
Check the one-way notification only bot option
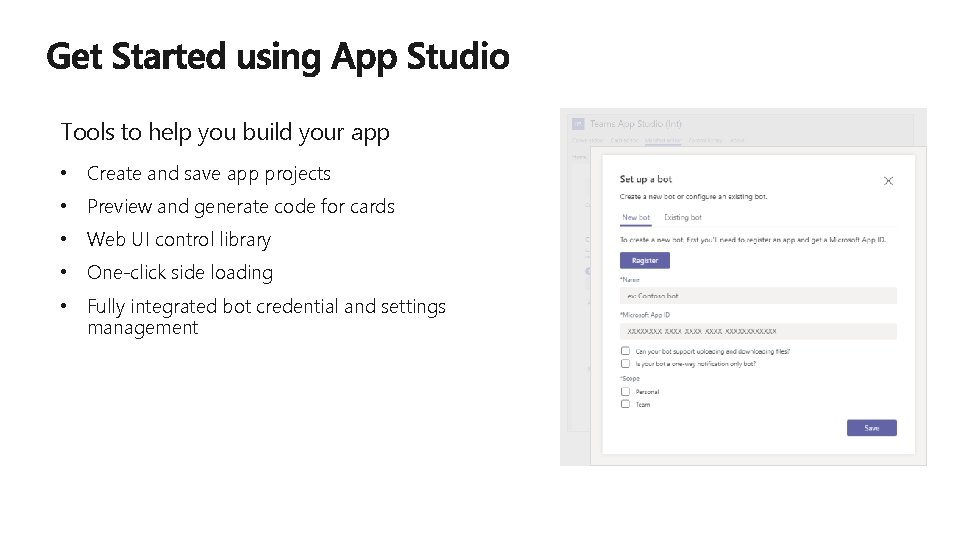point(625,364)
